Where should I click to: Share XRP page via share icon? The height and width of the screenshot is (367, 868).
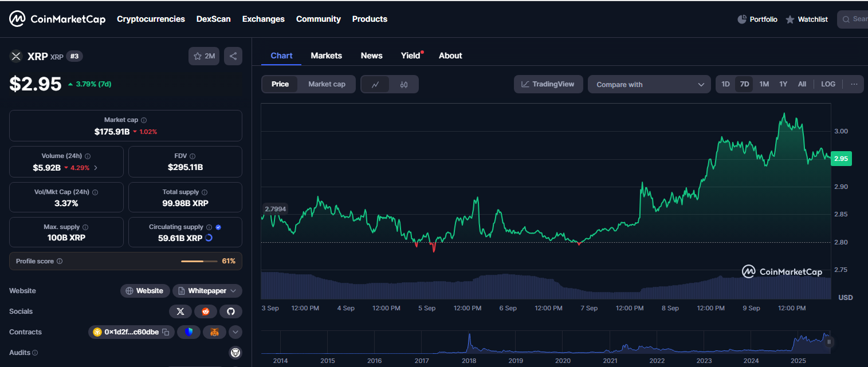[233, 56]
